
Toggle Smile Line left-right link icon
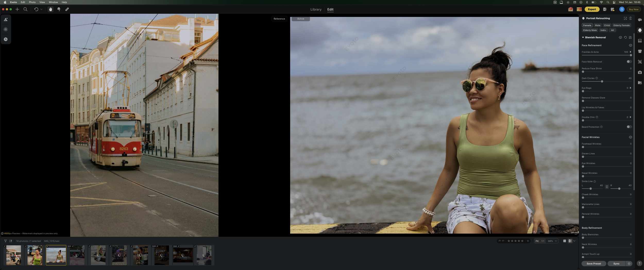(607, 187)
